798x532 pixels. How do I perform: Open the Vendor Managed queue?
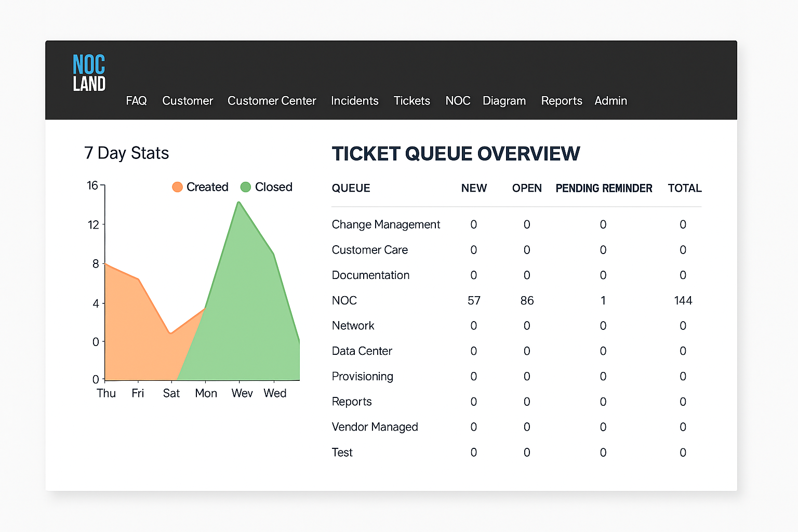(375, 427)
